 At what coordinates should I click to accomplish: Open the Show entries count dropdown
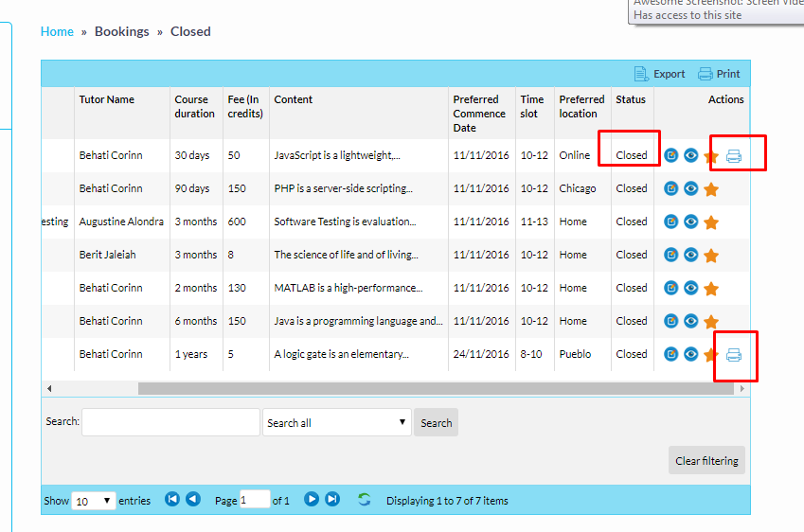coord(93,501)
